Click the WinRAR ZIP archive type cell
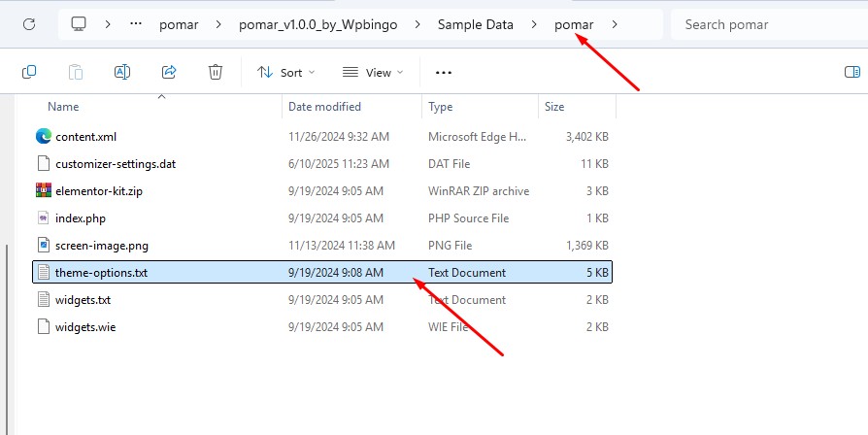This screenshot has height=435, width=868. pos(479,191)
